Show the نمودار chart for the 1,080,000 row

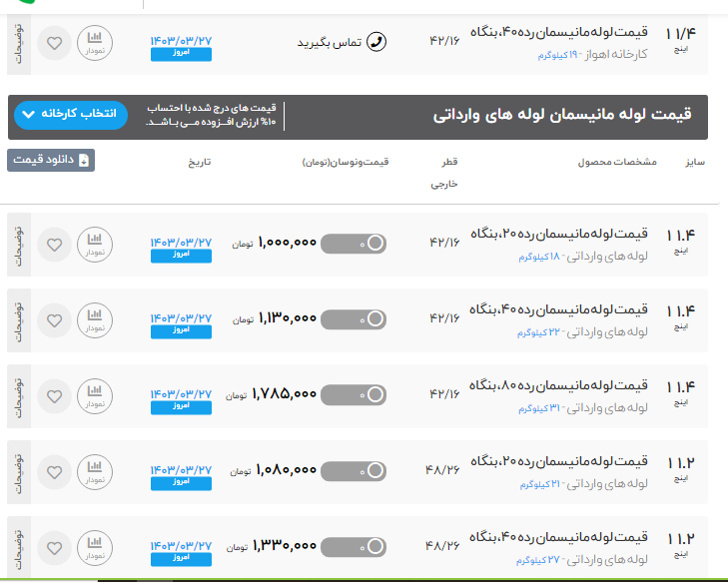pyautogui.click(x=95, y=471)
